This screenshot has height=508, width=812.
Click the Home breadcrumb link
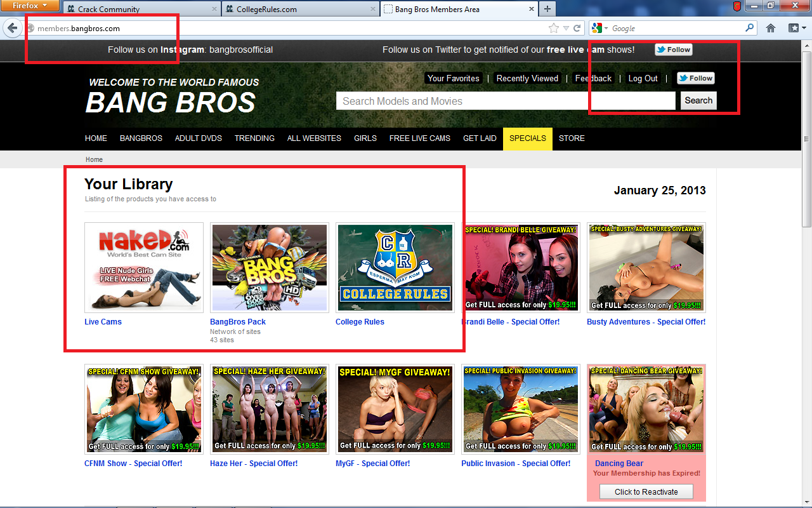94,159
